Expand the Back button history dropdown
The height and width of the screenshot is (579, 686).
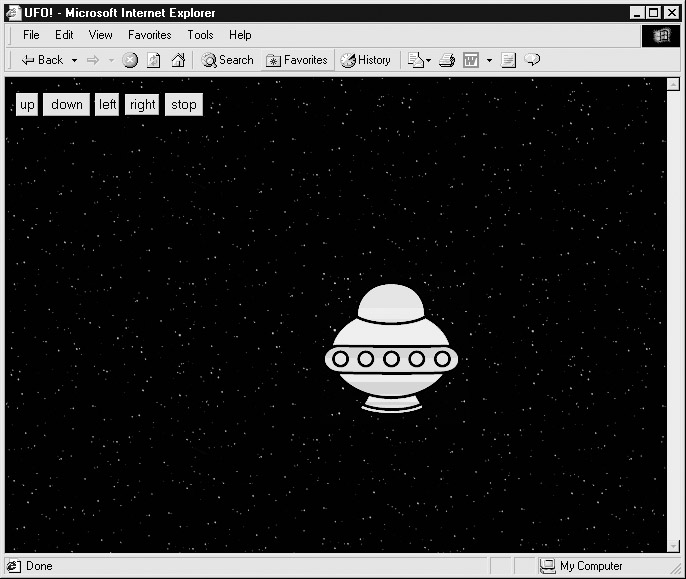[x=74, y=60]
